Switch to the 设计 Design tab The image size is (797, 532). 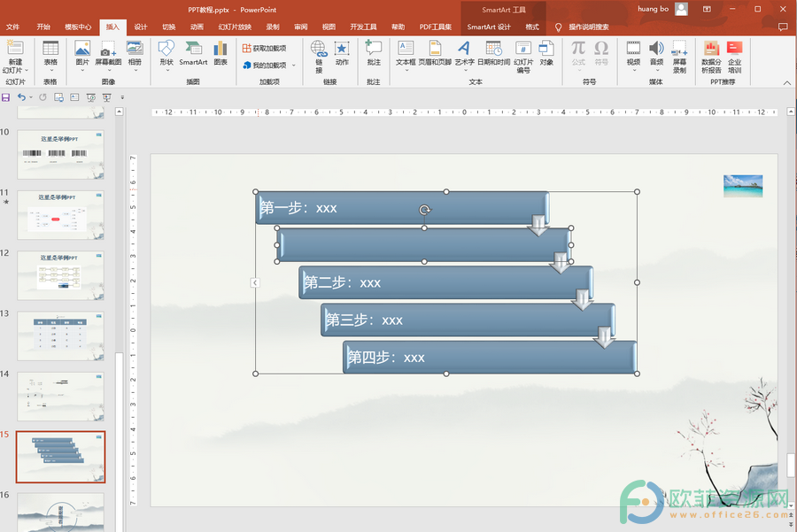pos(140,27)
